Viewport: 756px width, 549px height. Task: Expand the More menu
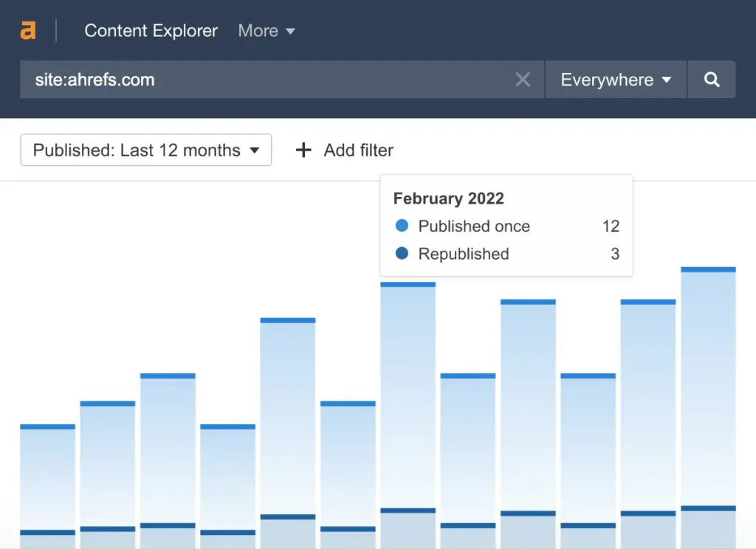pyautogui.click(x=266, y=30)
